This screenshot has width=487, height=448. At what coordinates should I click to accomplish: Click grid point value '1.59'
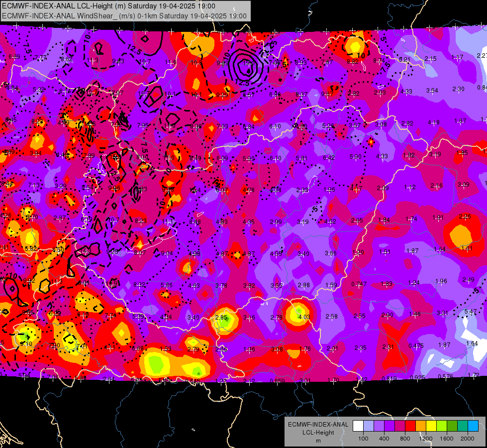click(x=331, y=285)
